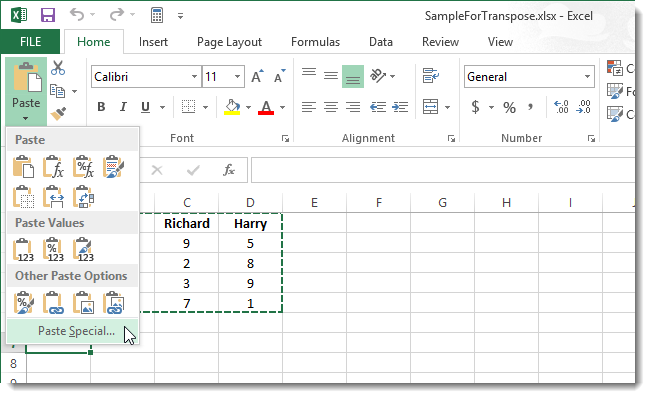Toggle Center horizontal alignment
This screenshot has height=398, width=650.
tap(331, 107)
